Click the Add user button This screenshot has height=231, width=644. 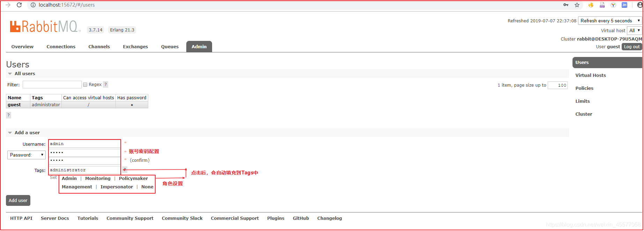[18, 200]
